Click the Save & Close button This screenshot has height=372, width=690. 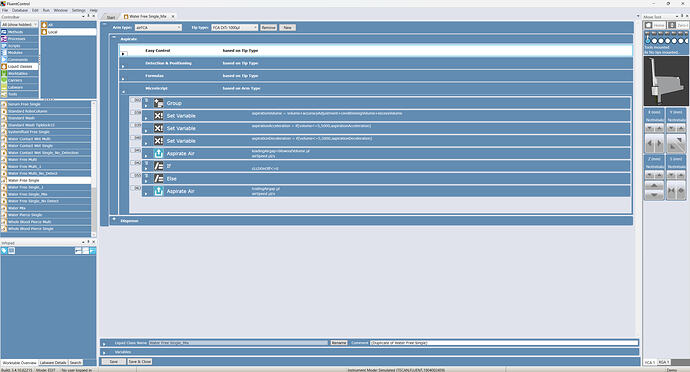[x=140, y=361]
